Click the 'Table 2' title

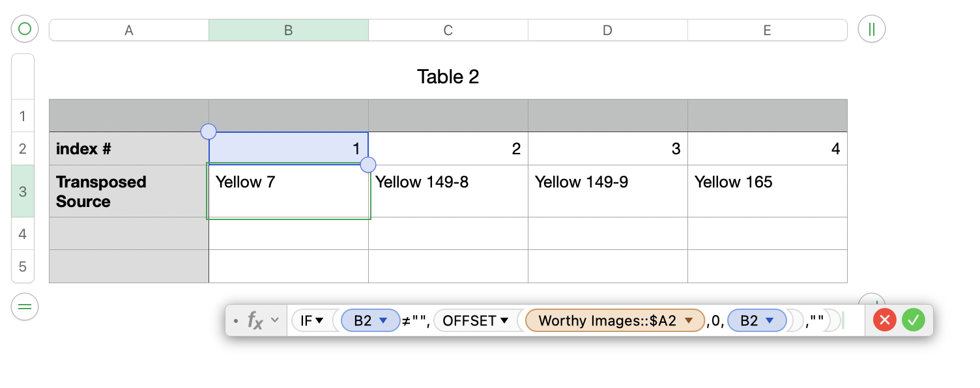[448, 77]
